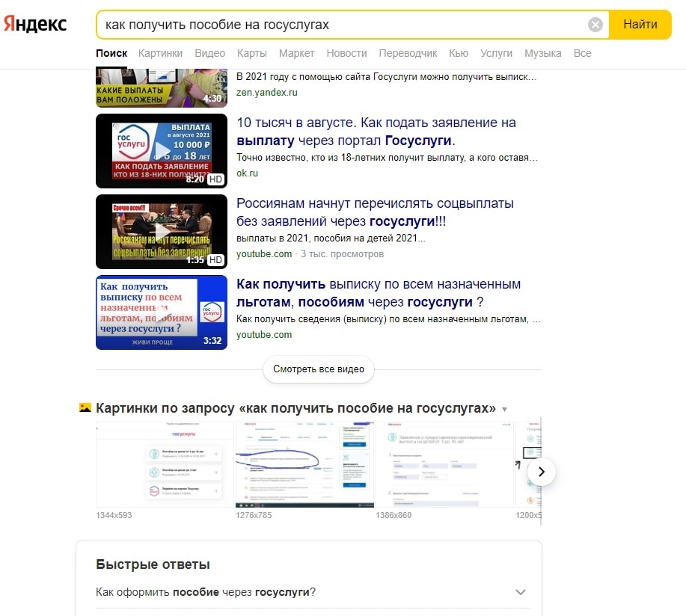Expand the dropdown arrow beside Картинки heading

tap(504, 410)
